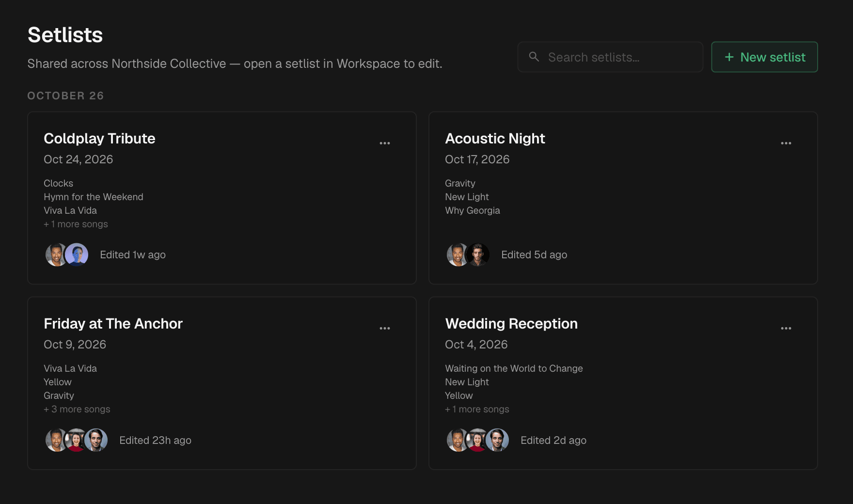Select 'Waiting on the World to Change'
Screen dimensions: 853x504
point(514,368)
